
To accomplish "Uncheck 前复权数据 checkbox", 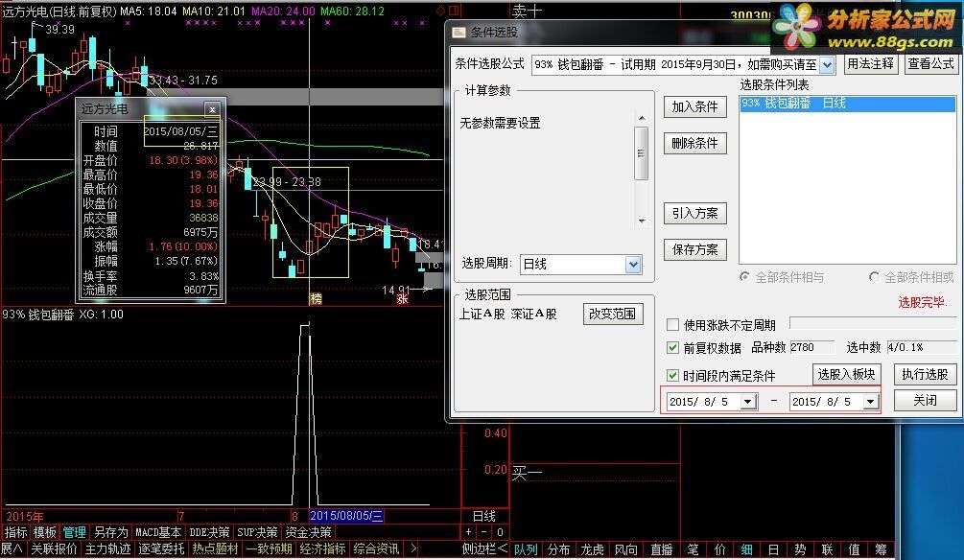I will [x=672, y=348].
